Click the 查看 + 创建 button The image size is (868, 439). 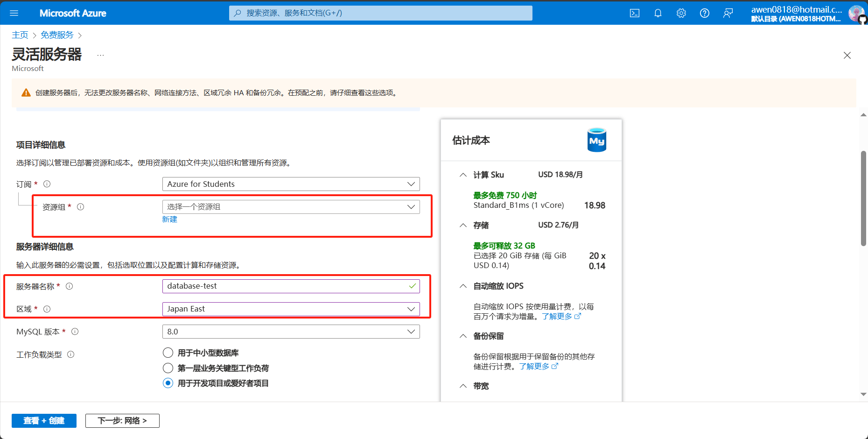pyautogui.click(x=44, y=421)
